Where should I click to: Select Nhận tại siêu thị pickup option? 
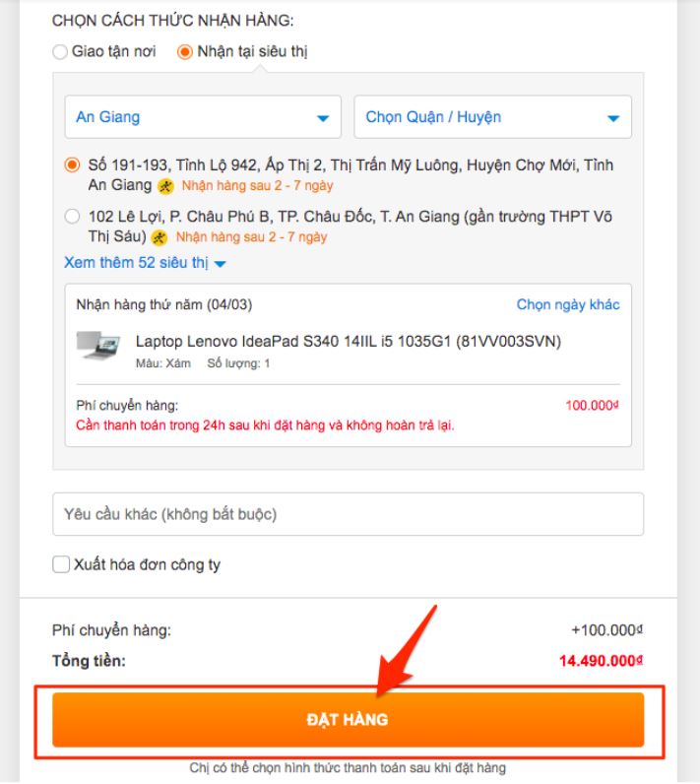(185, 52)
